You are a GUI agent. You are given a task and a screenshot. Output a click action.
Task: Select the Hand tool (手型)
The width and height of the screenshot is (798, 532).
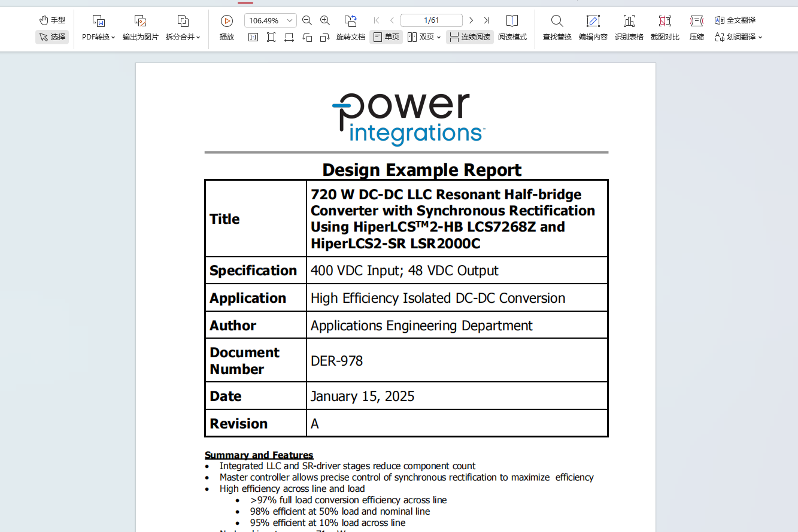(x=52, y=20)
